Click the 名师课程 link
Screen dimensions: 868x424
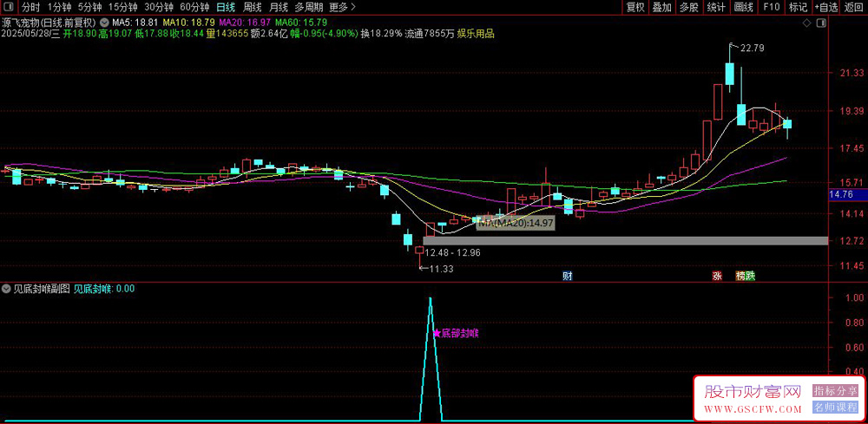(835, 408)
